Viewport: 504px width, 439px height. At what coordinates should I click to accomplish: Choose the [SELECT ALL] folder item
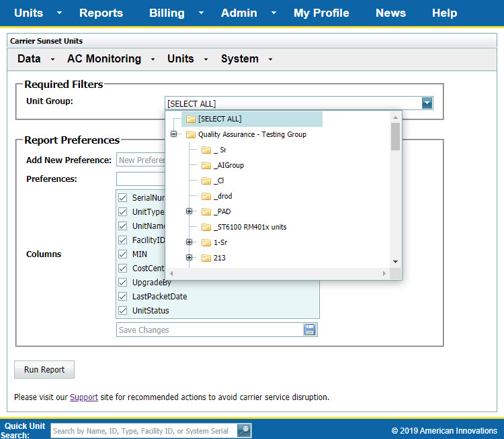(x=219, y=119)
